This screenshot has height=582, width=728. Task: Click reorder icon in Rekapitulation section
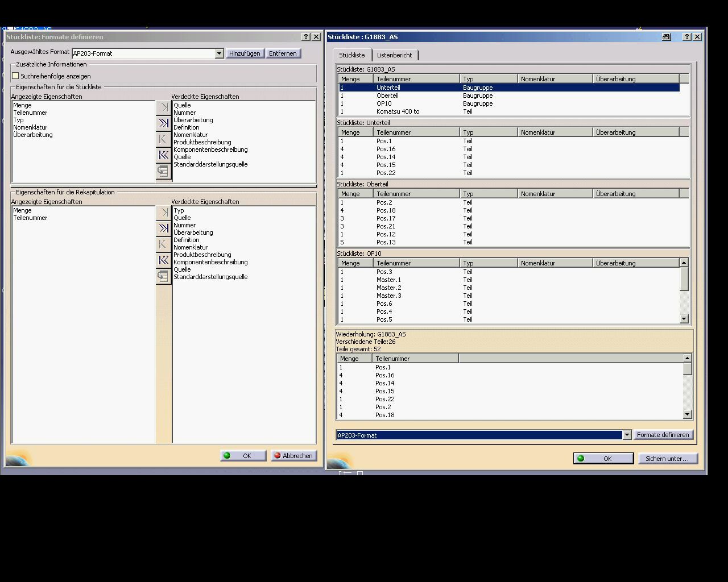(163, 276)
